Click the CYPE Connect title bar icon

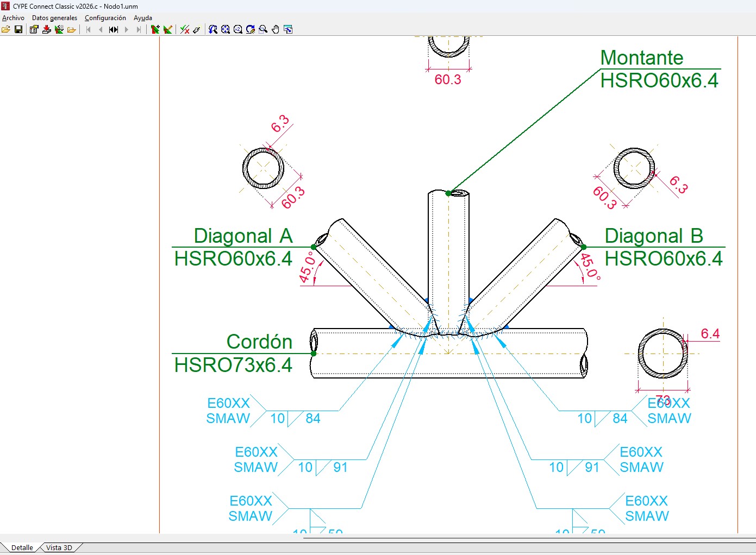click(x=5, y=6)
